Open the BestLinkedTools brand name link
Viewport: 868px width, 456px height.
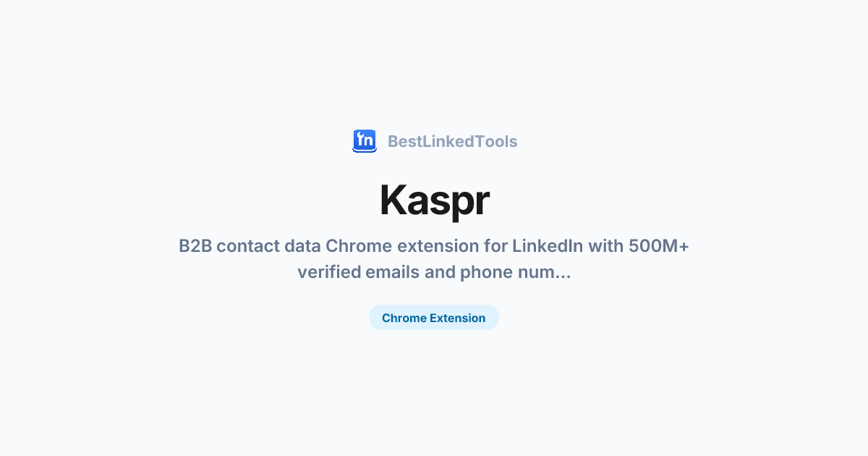pyautogui.click(x=452, y=142)
